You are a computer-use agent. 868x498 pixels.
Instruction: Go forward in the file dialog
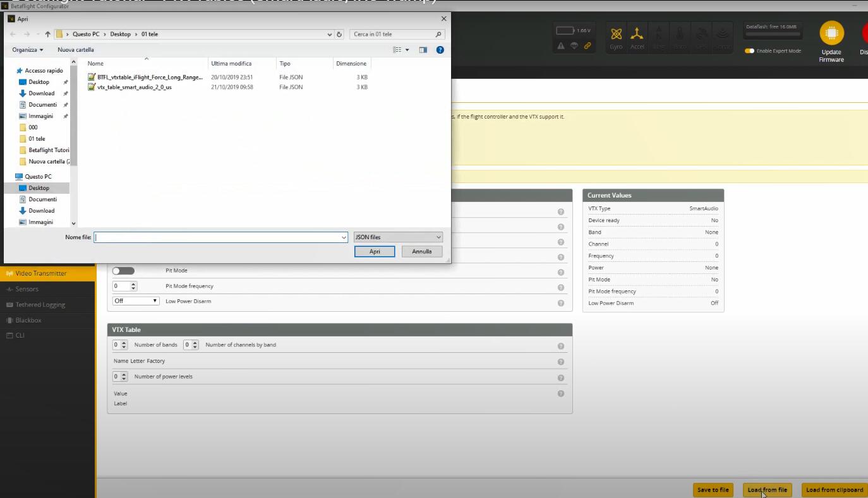27,34
